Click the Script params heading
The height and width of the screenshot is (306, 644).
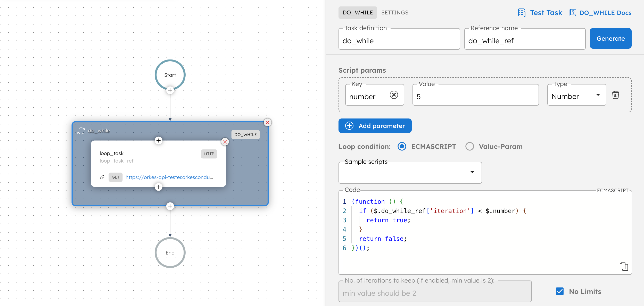tap(362, 70)
